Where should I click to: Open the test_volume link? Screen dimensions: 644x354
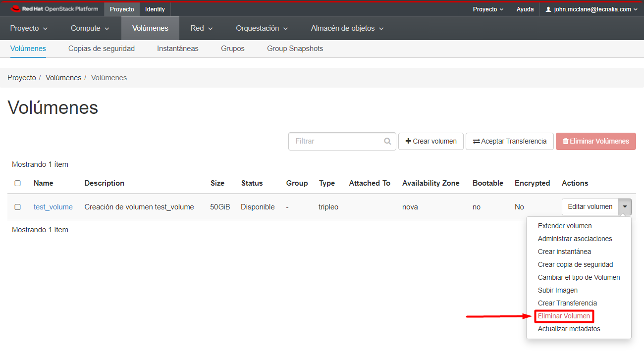(53, 207)
